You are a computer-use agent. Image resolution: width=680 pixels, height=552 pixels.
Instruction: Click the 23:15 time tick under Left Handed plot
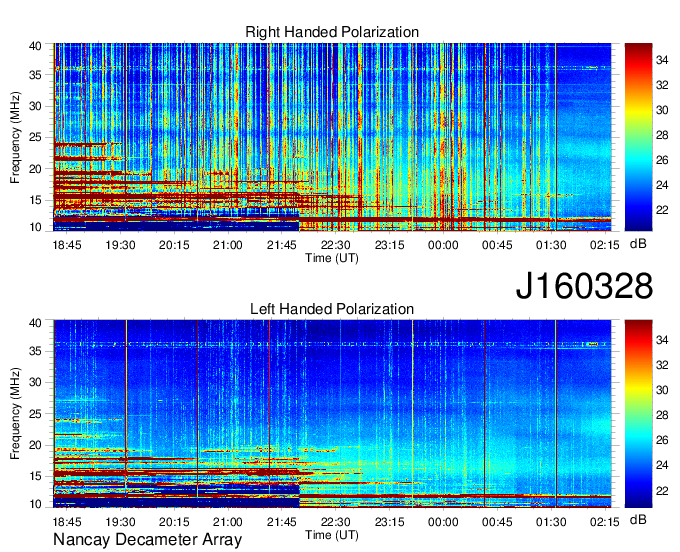pyautogui.click(x=389, y=522)
